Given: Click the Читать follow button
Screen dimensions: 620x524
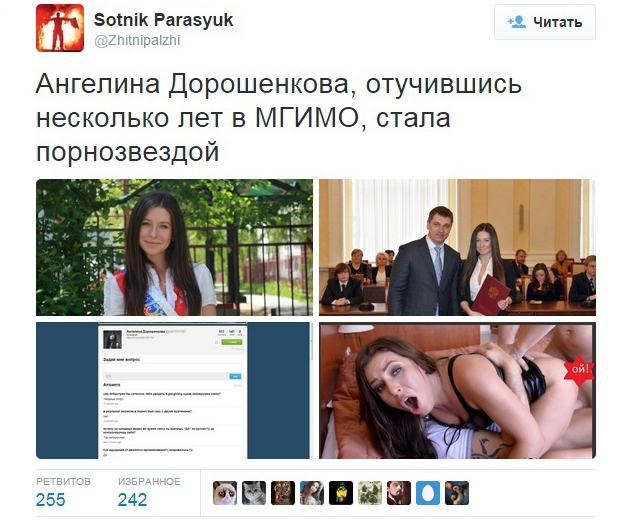Looking at the screenshot, I should (544, 22).
